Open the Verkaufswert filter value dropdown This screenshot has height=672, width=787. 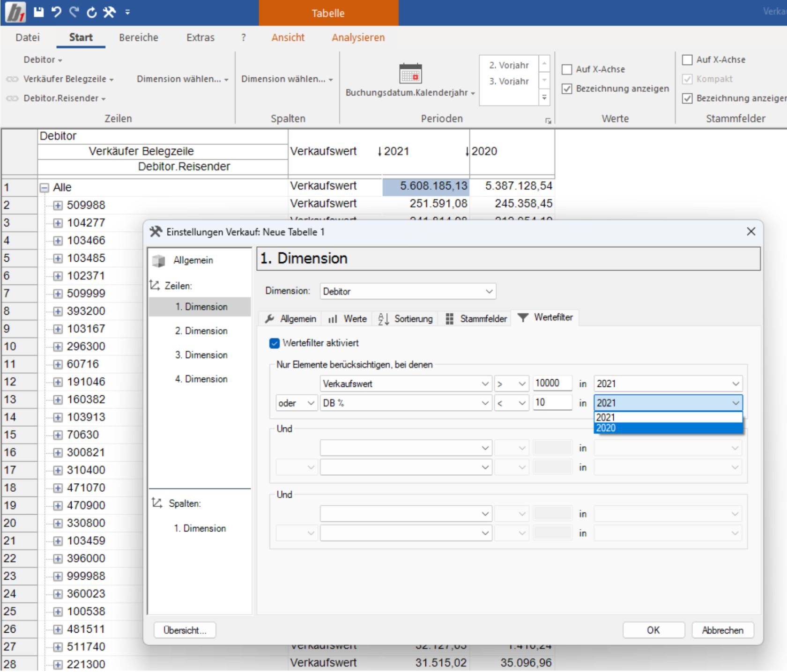click(406, 384)
